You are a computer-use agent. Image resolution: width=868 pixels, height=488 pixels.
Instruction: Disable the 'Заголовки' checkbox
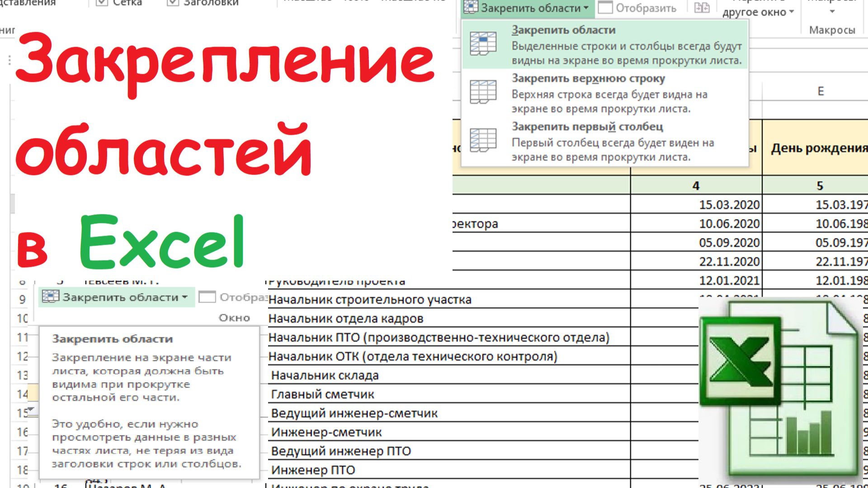point(173,3)
